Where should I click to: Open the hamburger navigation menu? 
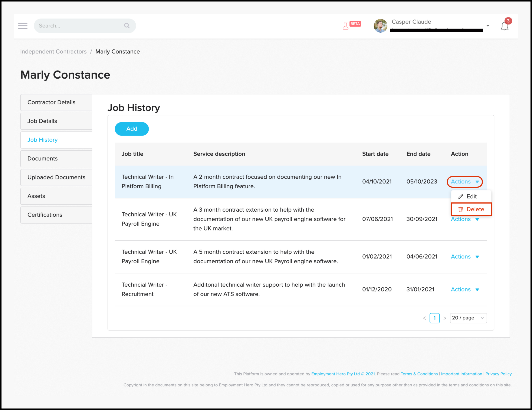23,26
